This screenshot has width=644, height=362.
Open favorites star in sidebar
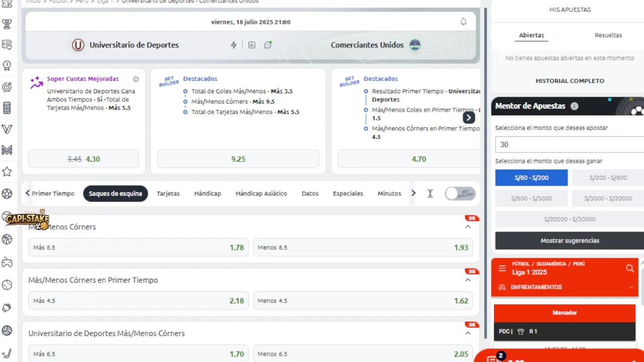tap(7, 172)
